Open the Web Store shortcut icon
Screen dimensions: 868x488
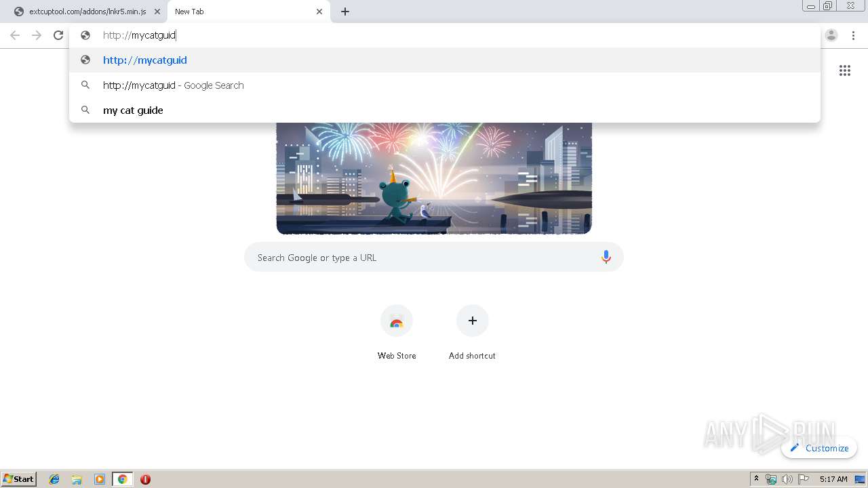(397, 321)
